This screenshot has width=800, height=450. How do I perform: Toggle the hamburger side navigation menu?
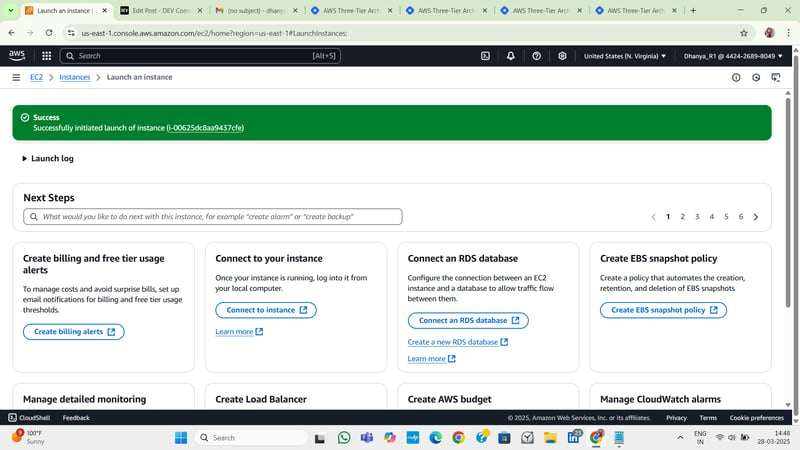coord(16,78)
